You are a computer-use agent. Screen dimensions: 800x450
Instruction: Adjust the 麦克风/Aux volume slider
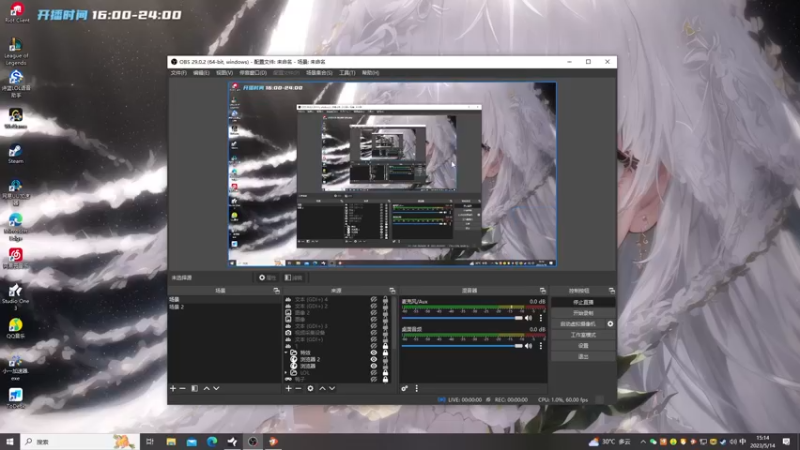(462, 318)
